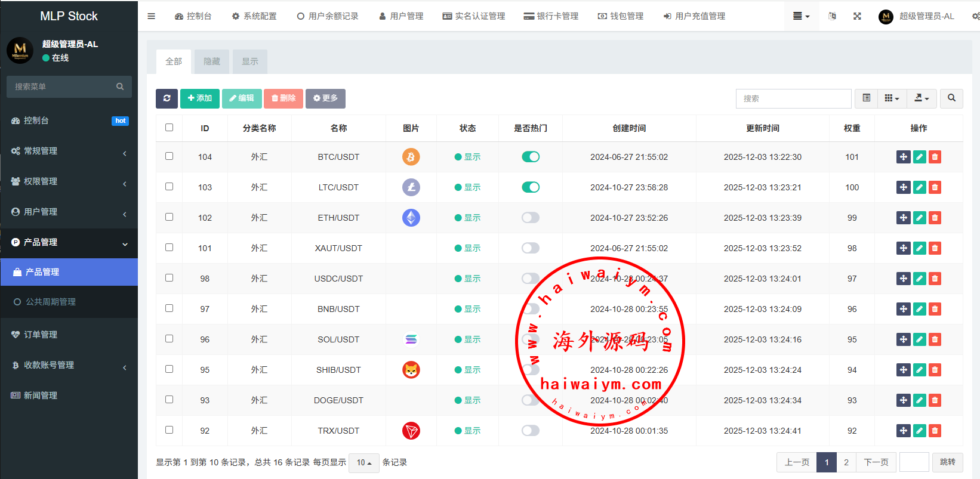Go to page 2 of records
Screen dimensions: 980x479
tap(846, 462)
